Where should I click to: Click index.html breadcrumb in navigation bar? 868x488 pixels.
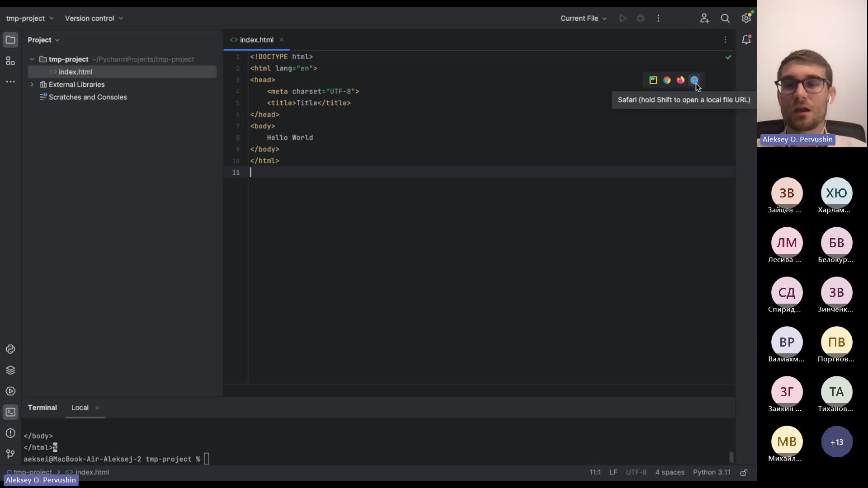[88, 472]
